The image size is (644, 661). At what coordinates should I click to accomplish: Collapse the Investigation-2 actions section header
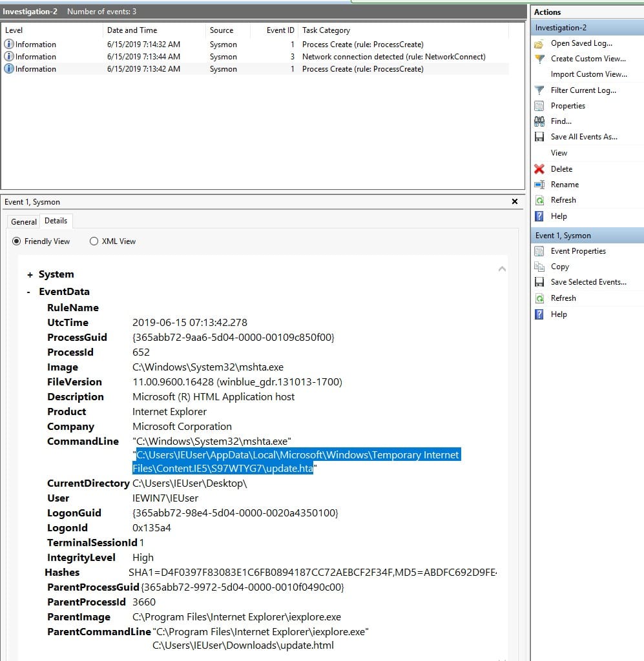(x=587, y=28)
